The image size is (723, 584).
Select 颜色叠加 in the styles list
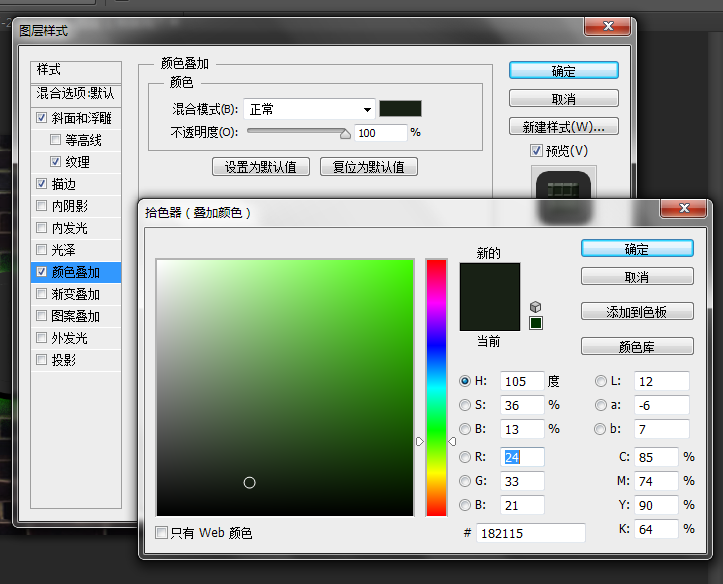point(76,272)
